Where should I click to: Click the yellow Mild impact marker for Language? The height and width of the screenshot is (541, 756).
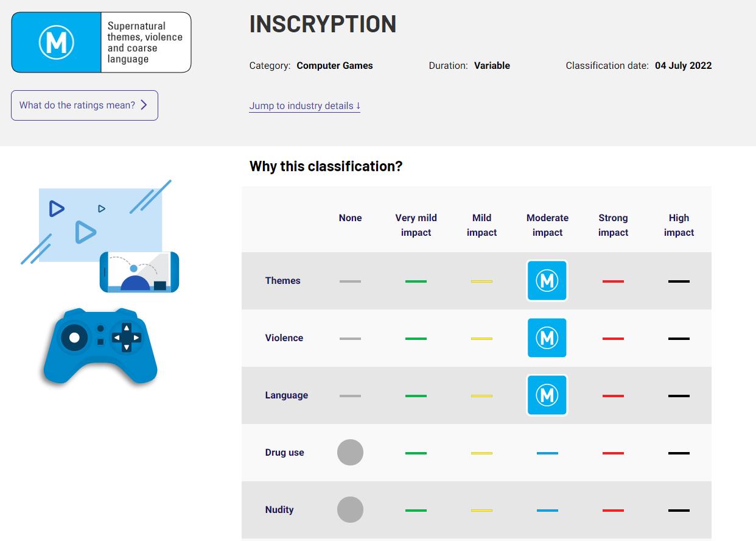tap(481, 396)
